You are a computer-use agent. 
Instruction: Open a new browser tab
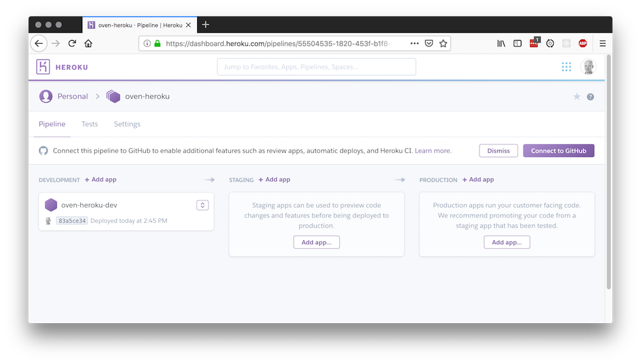pyautogui.click(x=205, y=25)
